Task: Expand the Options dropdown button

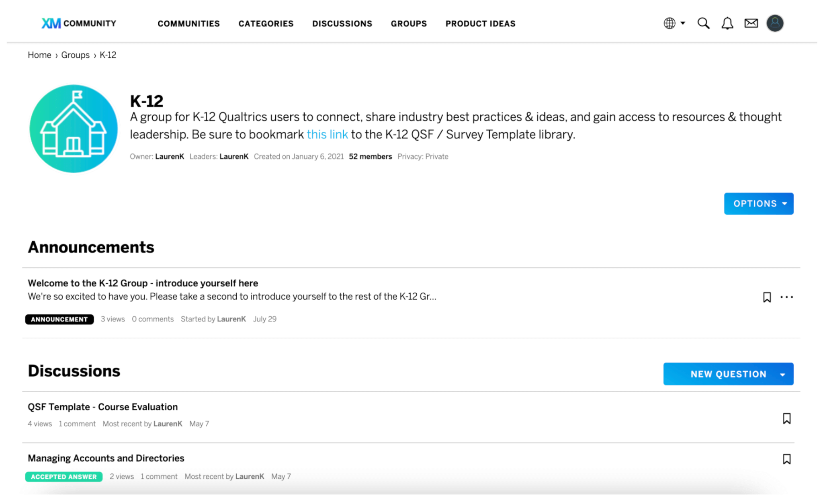Action: tap(759, 203)
